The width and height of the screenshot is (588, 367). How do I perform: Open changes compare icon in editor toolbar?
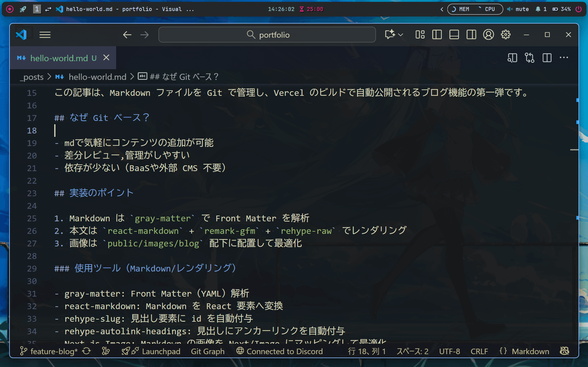529,58
